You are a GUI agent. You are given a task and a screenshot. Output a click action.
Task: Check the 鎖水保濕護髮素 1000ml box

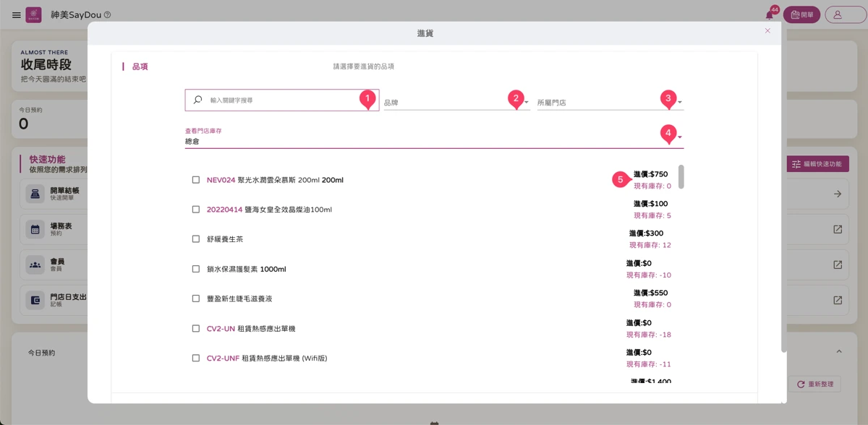196,269
